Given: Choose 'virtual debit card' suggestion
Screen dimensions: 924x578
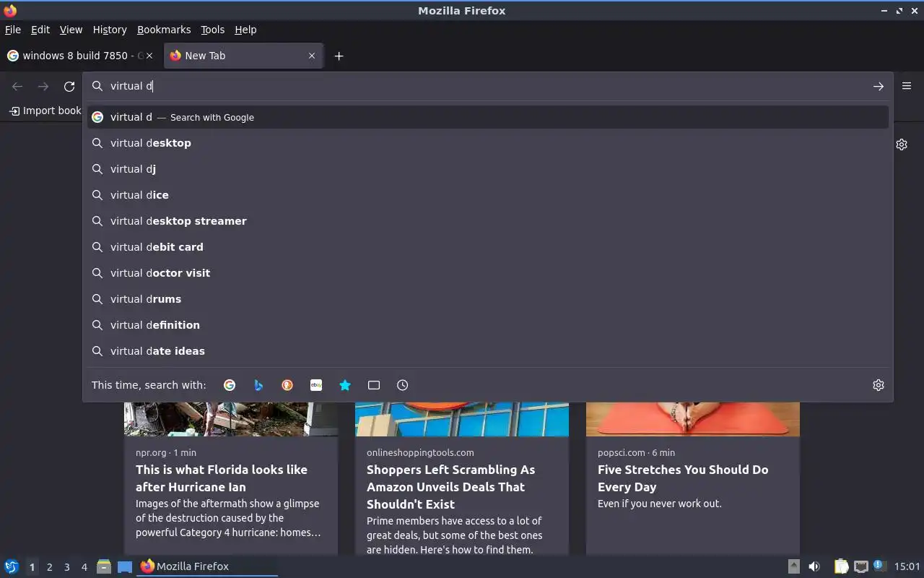Looking at the screenshot, I should (x=488, y=247).
